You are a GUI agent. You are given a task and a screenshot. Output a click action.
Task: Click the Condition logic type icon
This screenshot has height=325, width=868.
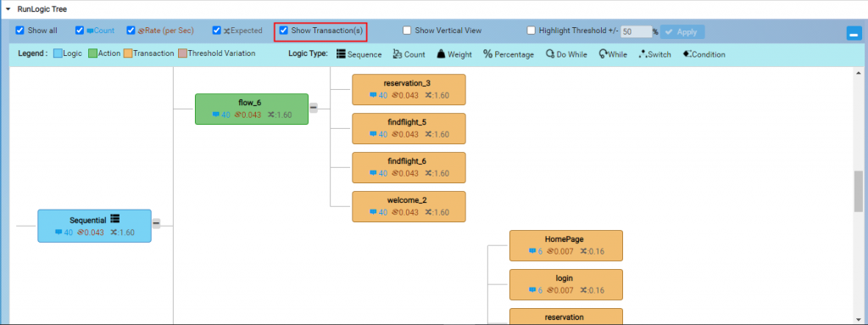pyautogui.click(x=687, y=53)
